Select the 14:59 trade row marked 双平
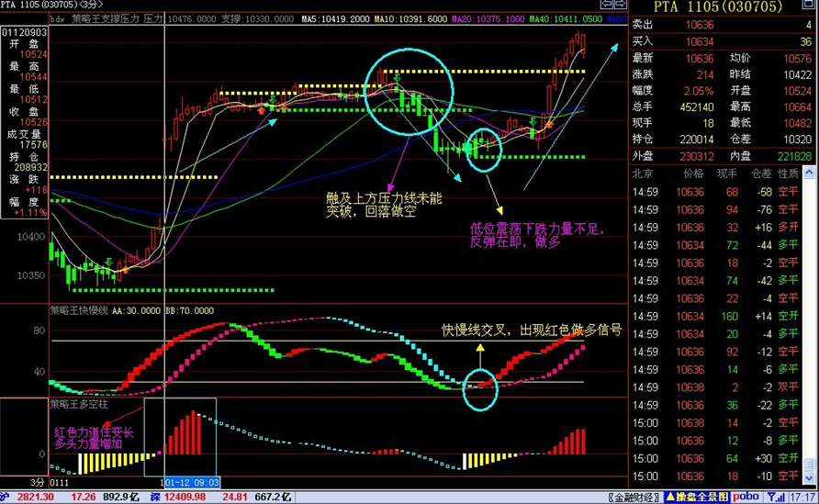 pos(715,387)
